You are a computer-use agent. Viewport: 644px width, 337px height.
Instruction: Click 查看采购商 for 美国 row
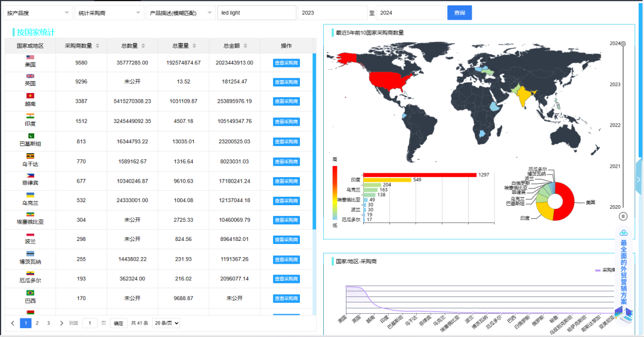coord(286,63)
